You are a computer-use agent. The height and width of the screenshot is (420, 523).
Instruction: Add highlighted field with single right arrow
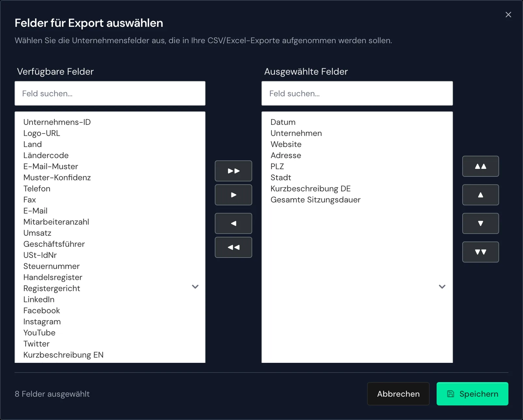(x=233, y=195)
